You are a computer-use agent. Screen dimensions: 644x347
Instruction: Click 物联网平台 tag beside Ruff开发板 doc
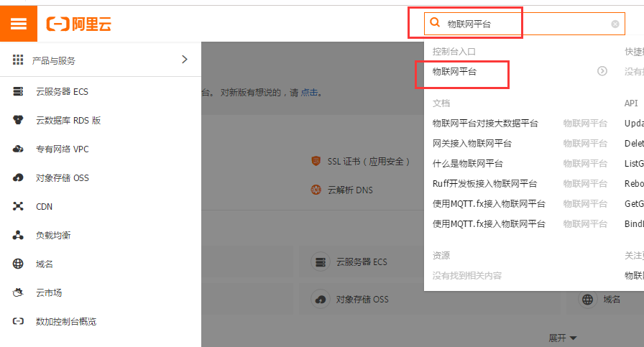(585, 184)
